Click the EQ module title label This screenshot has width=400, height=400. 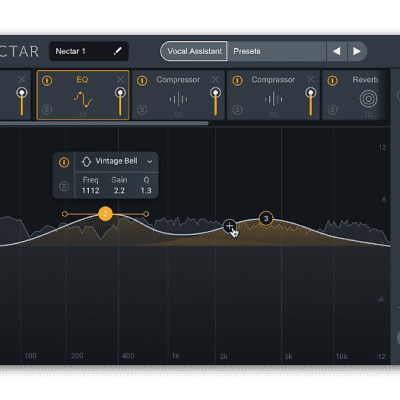coord(82,80)
